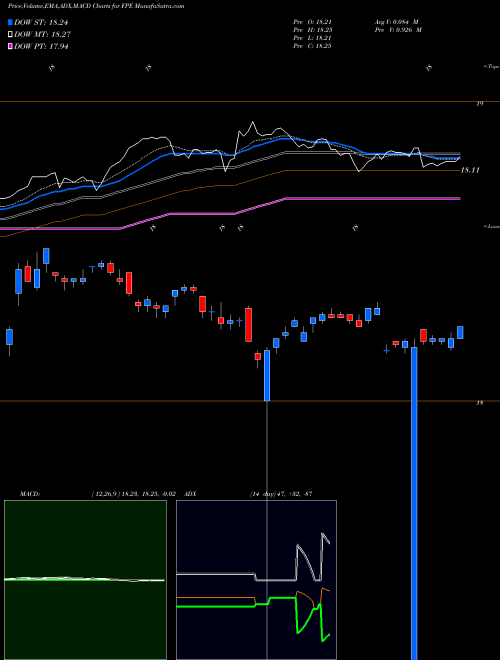Click the 'Pre V: 0.926 M' value

click(398, 30)
